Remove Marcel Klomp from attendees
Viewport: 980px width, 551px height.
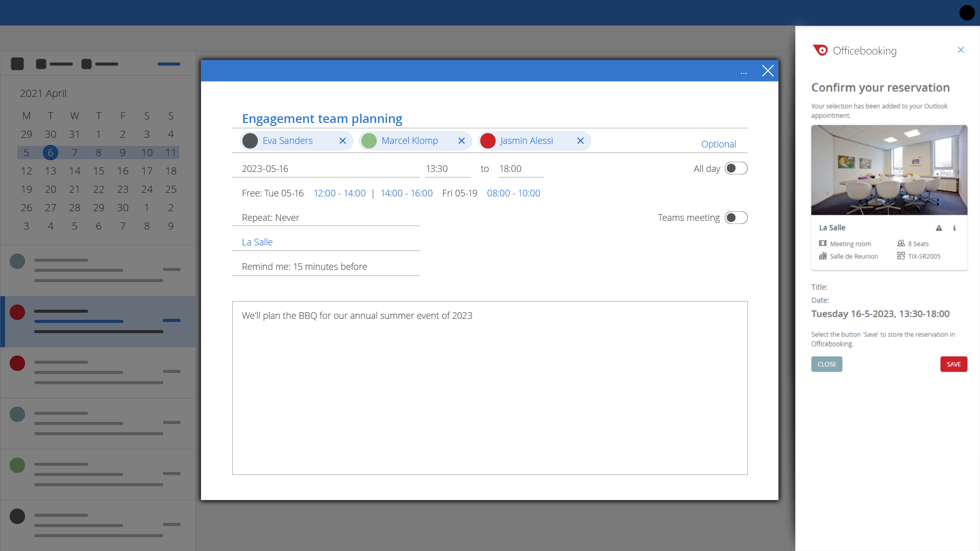coord(461,141)
